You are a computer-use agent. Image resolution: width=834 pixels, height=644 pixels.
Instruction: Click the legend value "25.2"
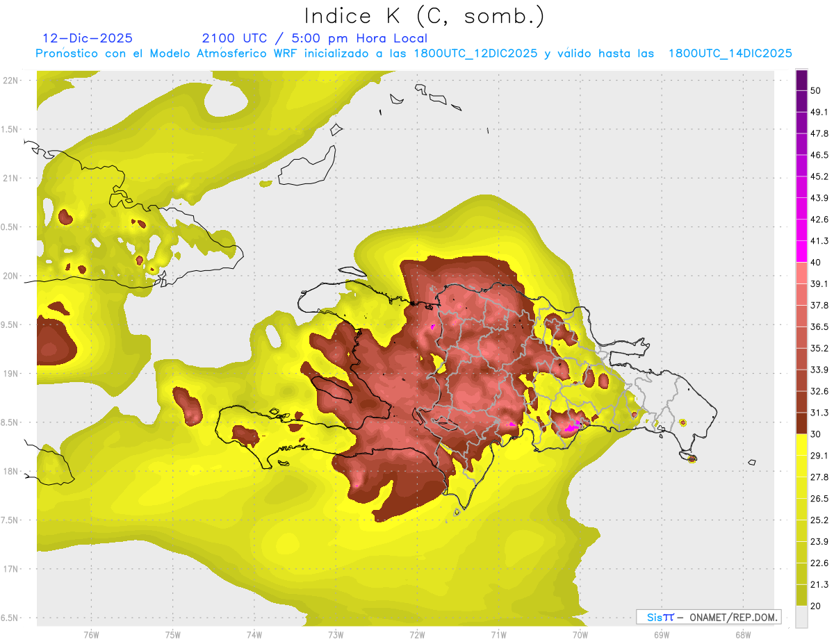click(x=819, y=520)
